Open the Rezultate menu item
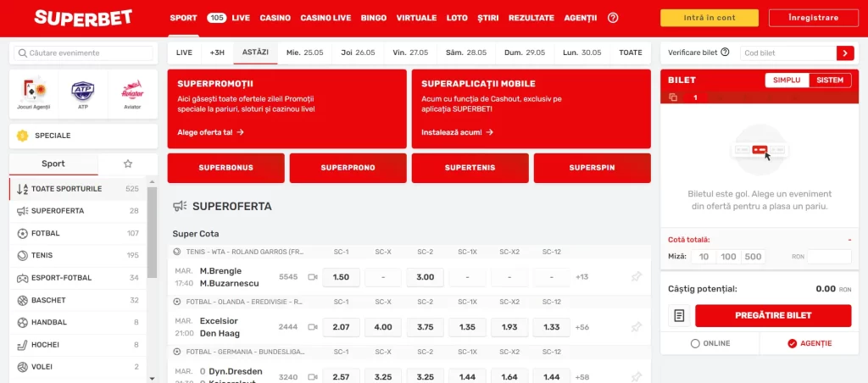 tap(531, 18)
